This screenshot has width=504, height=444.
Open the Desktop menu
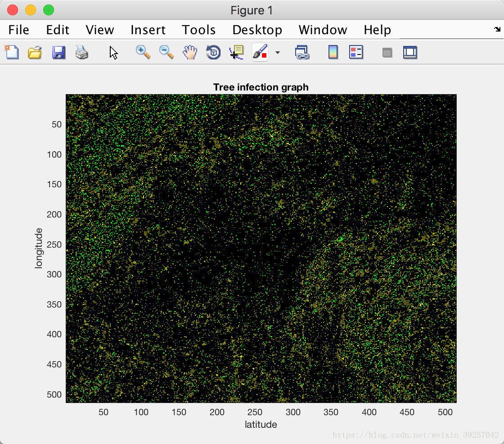pyautogui.click(x=257, y=30)
